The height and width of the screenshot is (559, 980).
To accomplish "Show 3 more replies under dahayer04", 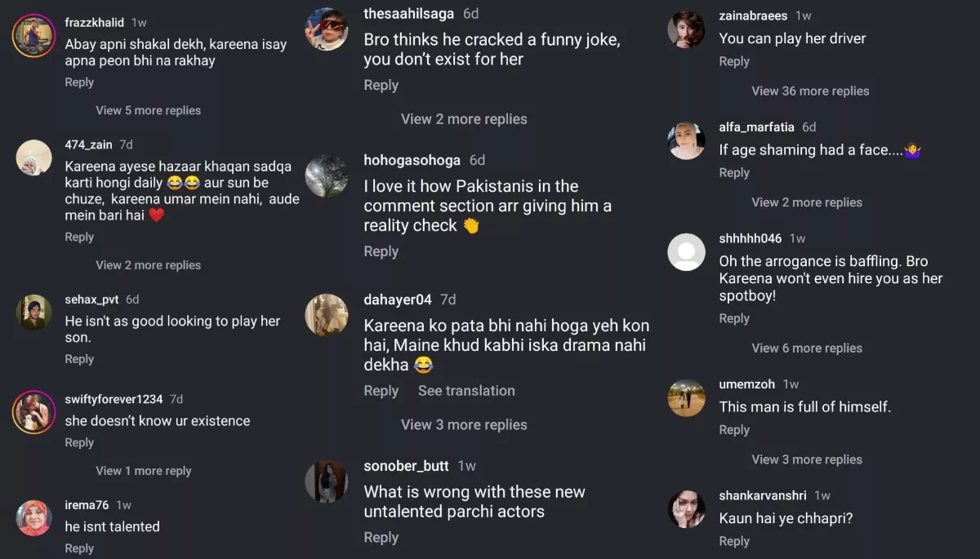I will coord(464,424).
